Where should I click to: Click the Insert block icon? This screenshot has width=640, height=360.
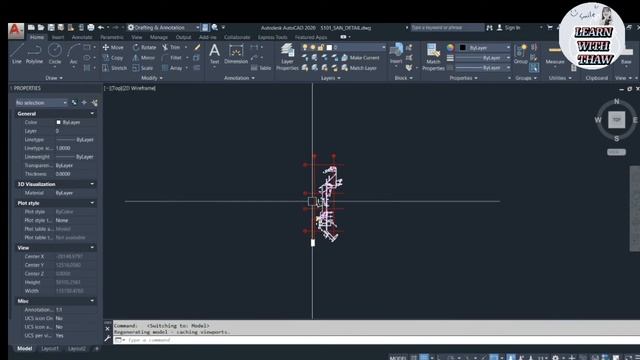396,54
